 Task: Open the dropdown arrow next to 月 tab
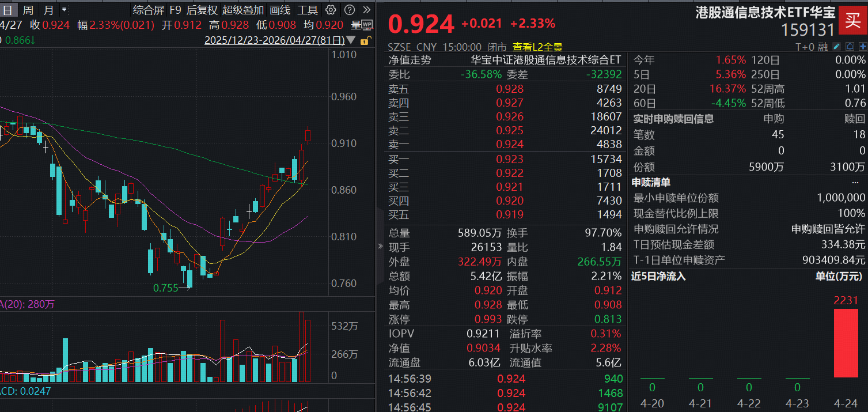tap(64, 10)
